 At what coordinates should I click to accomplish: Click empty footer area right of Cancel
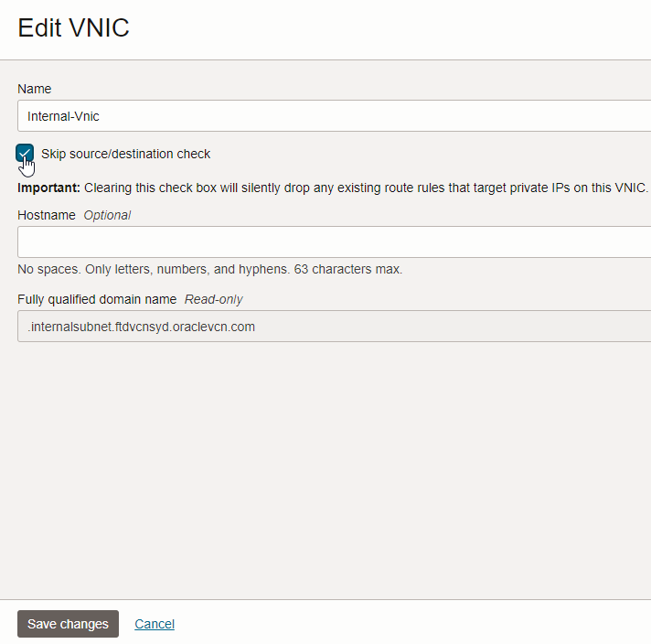point(411,624)
